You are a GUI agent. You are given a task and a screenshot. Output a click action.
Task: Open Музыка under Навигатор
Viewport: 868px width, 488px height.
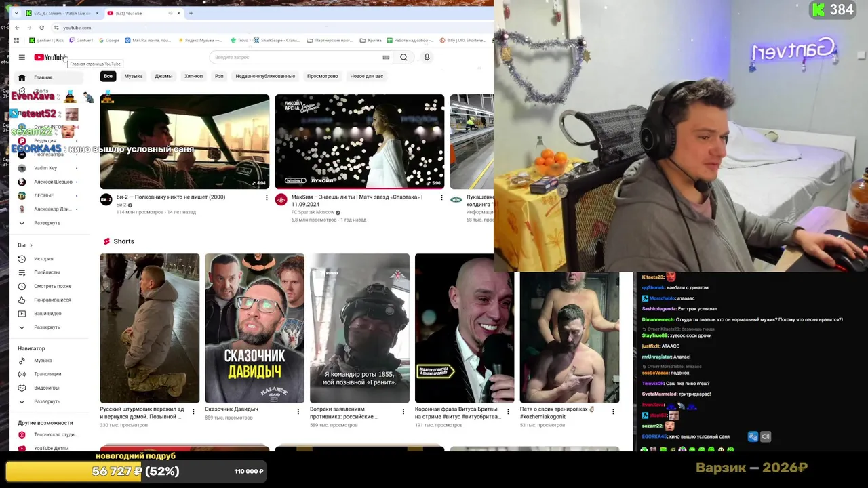(x=47, y=361)
